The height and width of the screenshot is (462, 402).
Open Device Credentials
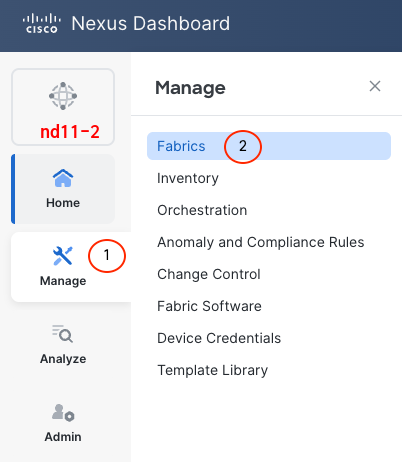coord(219,338)
